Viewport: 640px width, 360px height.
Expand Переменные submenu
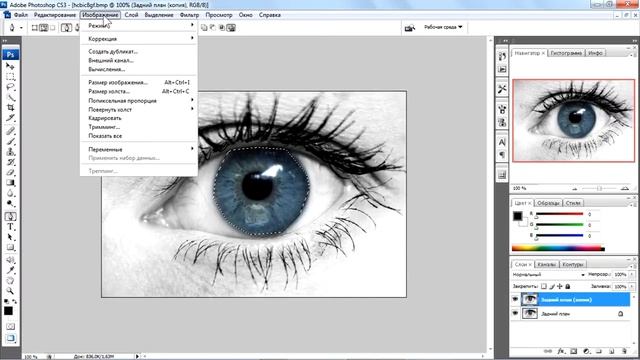click(139, 149)
